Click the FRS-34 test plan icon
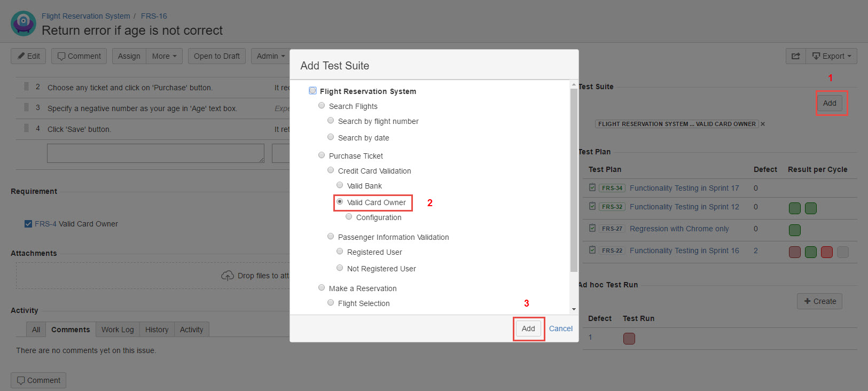This screenshot has height=391, width=868. pos(592,187)
